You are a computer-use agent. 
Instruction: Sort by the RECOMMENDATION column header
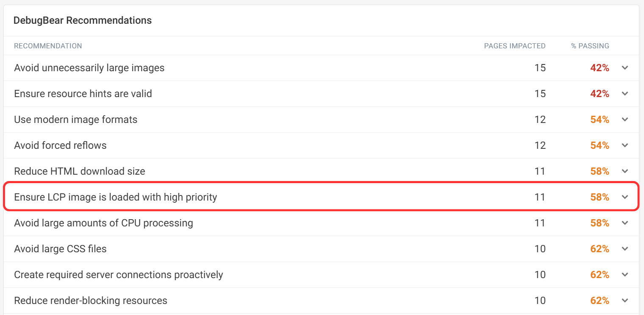point(48,46)
